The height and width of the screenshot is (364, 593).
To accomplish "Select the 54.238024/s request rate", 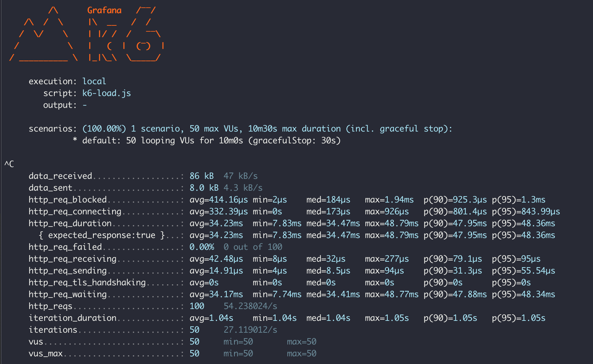I will pos(251,306).
